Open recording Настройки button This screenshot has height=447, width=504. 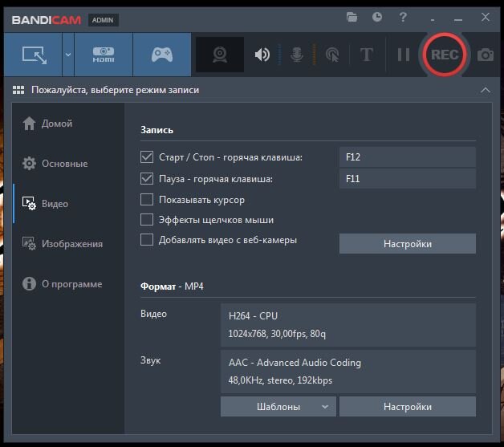408,244
